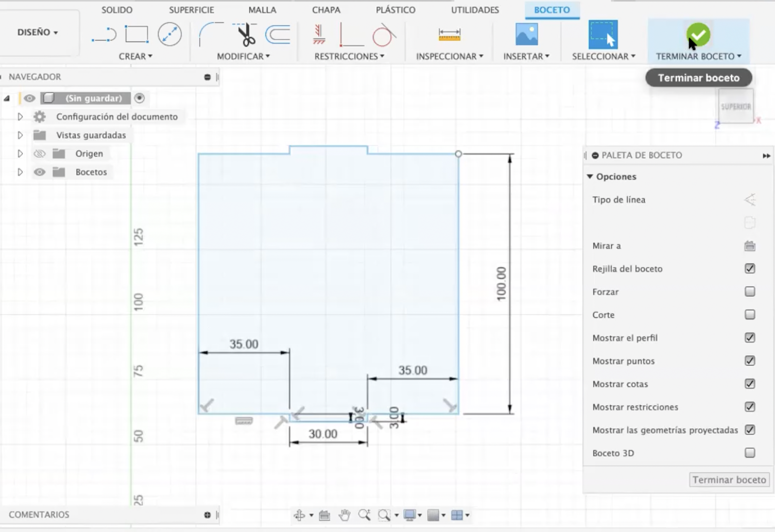Toggle Mostrar puntos checkbox
Viewport: 775px width, 532px height.
click(750, 360)
